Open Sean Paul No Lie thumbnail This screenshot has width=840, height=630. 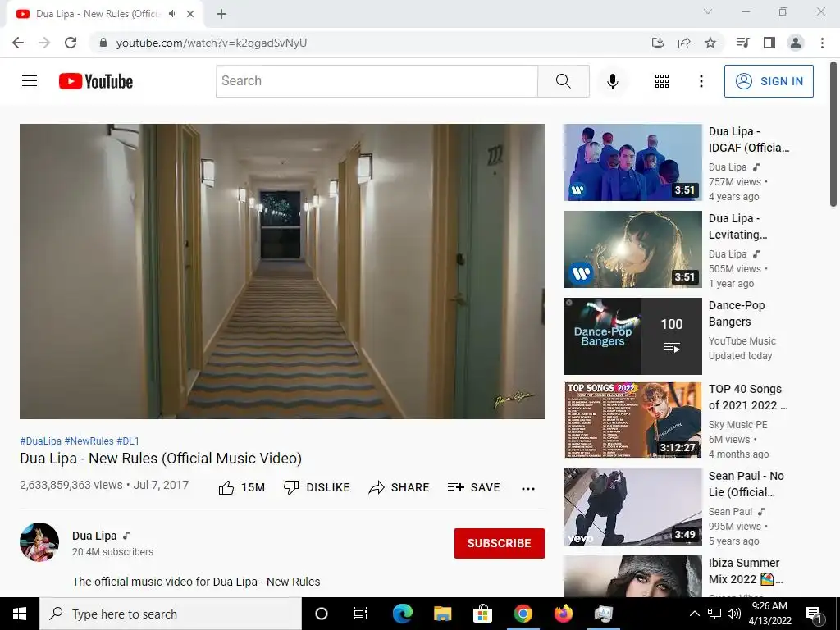[x=633, y=507]
